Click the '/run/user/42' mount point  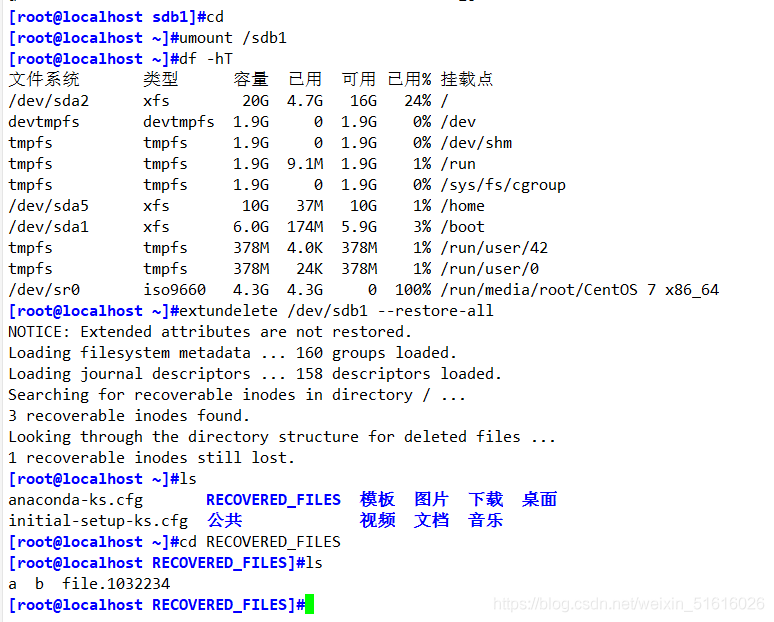494,248
